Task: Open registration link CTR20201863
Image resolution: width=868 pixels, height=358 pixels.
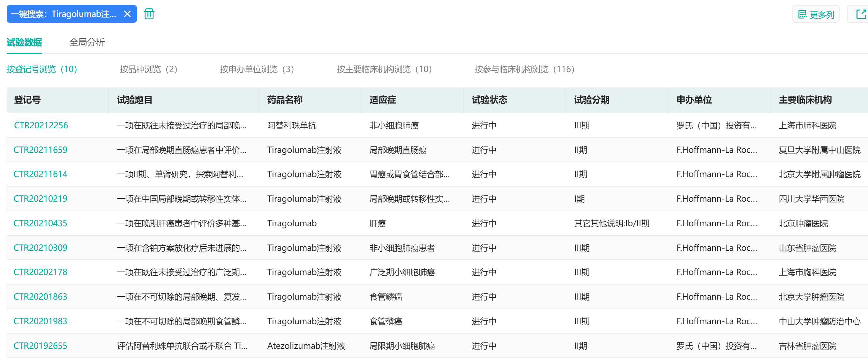Action: 41,297
